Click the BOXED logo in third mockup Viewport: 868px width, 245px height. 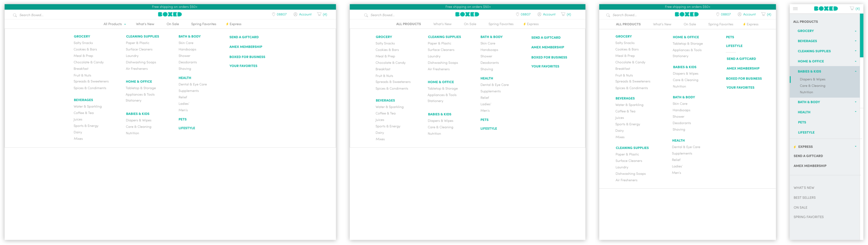[x=687, y=15]
